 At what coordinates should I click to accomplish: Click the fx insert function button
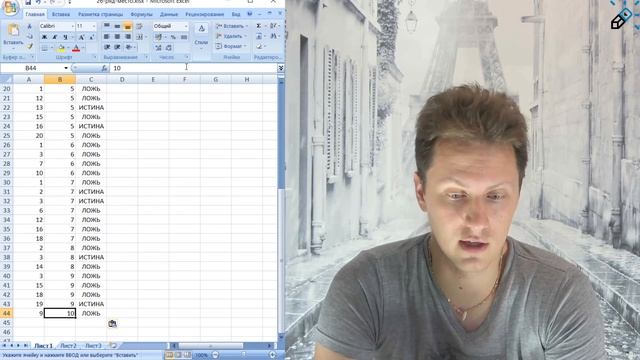pos(104,68)
